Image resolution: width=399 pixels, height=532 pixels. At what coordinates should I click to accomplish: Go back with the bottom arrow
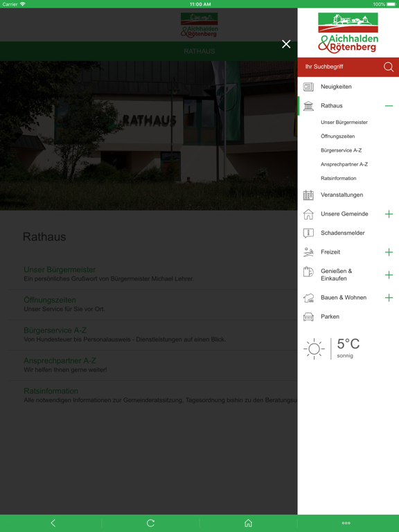pyautogui.click(x=53, y=523)
